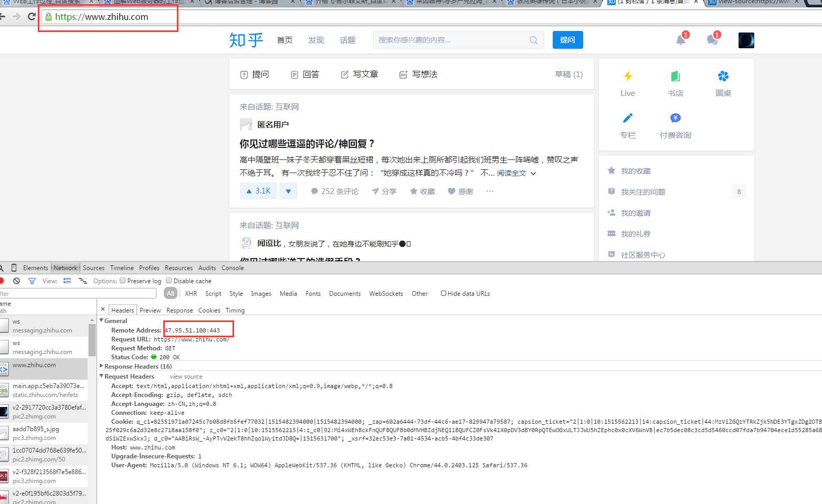This screenshot has height=504, width=822.
Task: Open the private messages chat icon
Action: coord(712,40)
